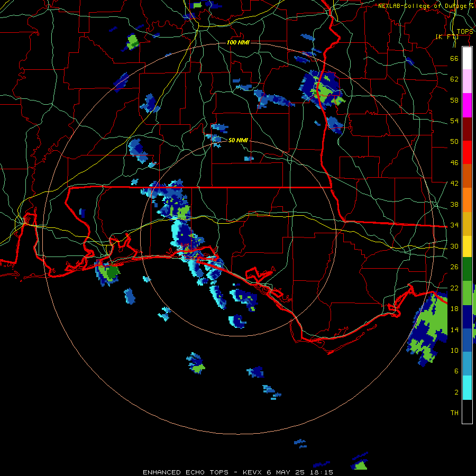Click the legend value "26"
Screen dimensions: 476x476
454,267
